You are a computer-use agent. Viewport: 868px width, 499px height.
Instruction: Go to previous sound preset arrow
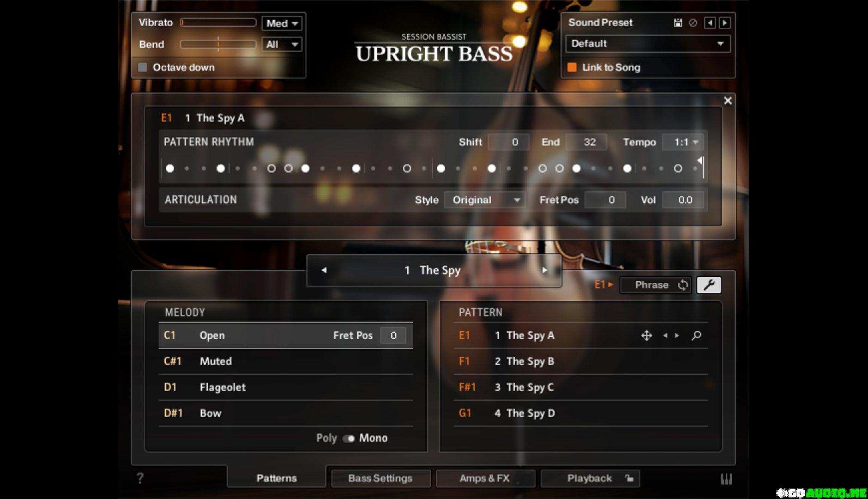(x=710, y=23)
